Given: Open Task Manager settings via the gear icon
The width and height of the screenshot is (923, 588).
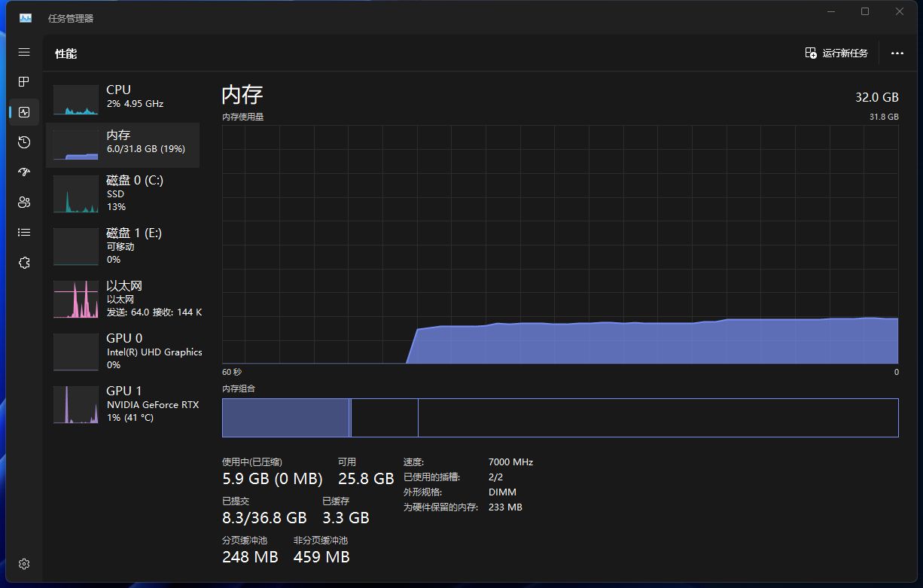Looking at the screenshot, I should click(x=23, y=563).
